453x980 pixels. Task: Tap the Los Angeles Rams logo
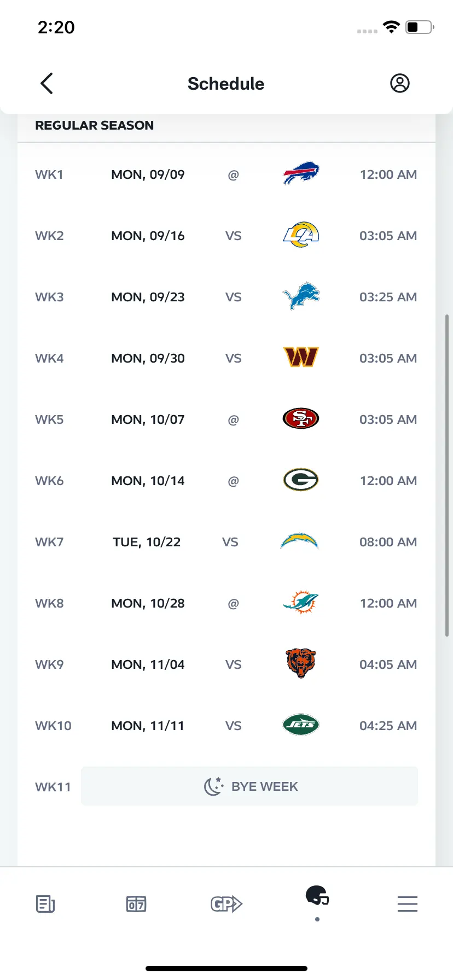(301, 235)
